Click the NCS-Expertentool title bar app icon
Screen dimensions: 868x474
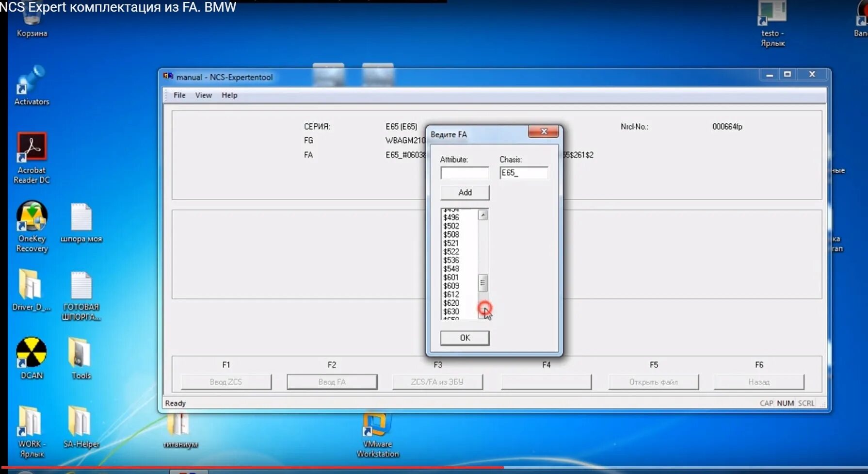[168, 76]
